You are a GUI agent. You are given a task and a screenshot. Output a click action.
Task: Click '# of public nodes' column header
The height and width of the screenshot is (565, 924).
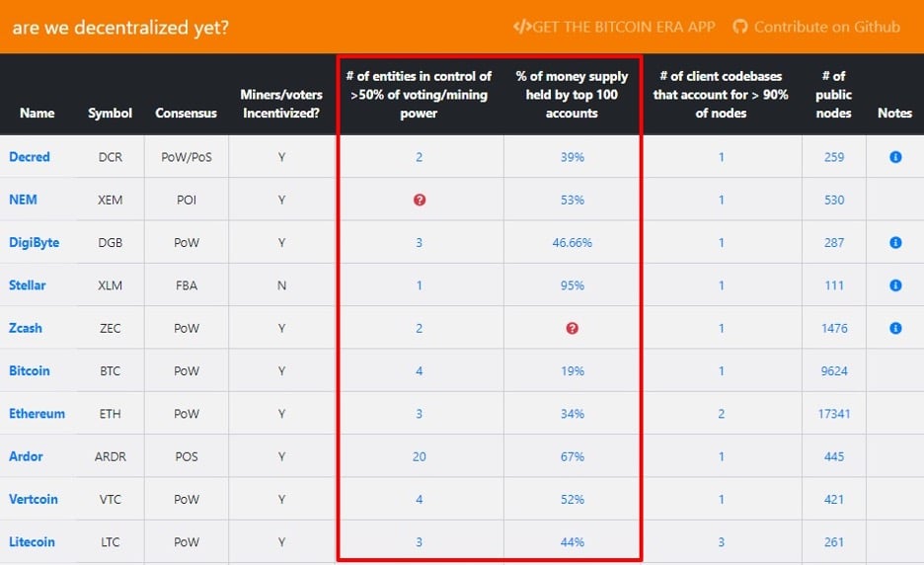coord(834,95)
